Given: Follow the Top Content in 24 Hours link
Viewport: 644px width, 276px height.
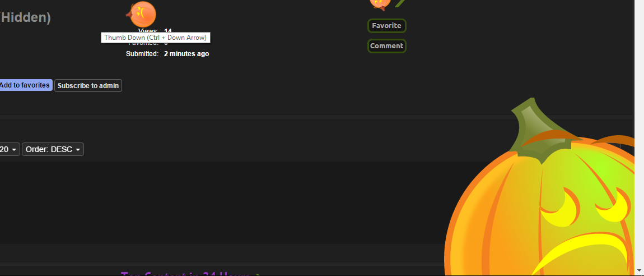Looking at the screenshot, I should pos(185,274).
